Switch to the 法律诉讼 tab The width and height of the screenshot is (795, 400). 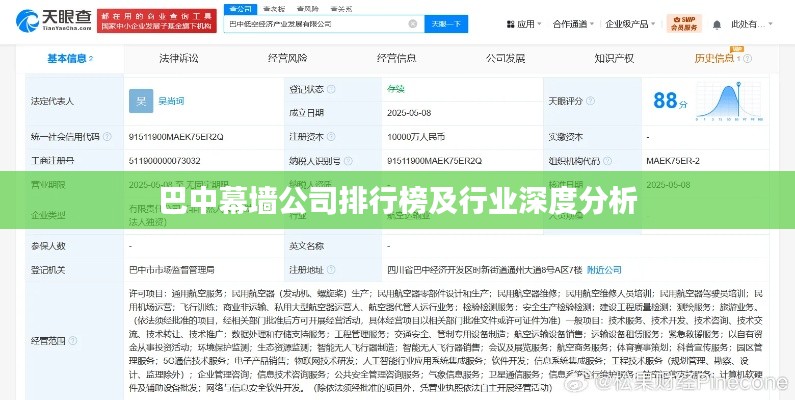coord(178,58)
